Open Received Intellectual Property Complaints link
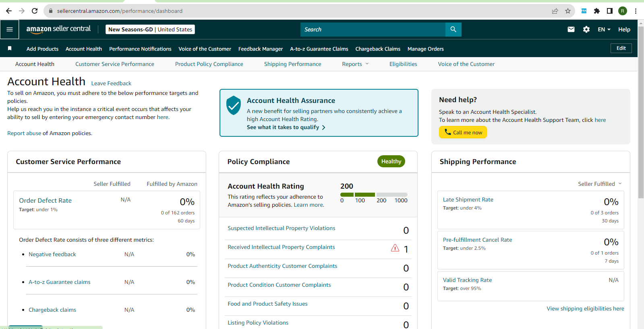This screenshot has width=644, height=329. (281, 247)
